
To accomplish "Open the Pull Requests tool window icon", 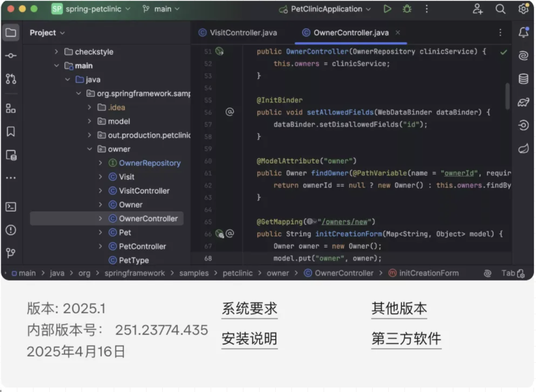I will click(11, 79).
